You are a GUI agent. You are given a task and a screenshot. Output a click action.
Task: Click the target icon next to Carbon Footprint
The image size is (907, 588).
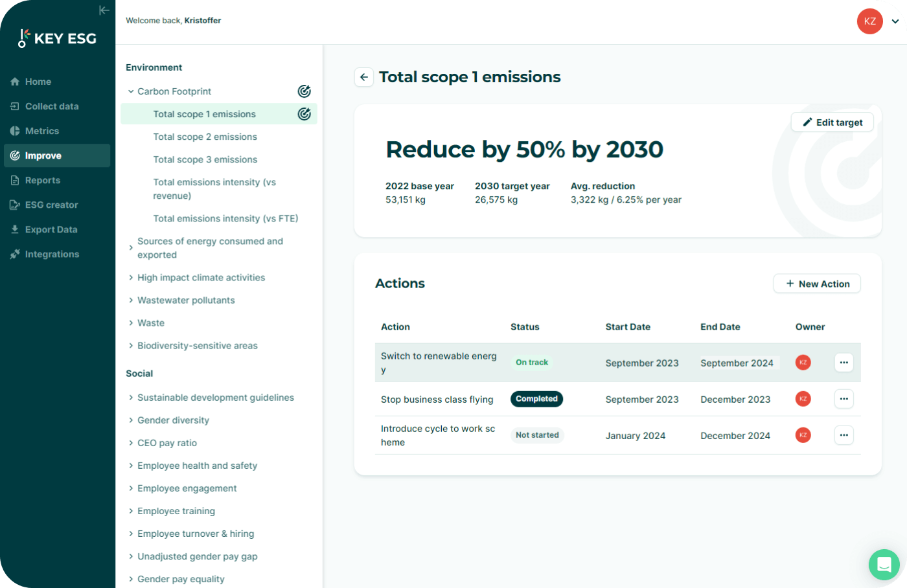(304, 91)
